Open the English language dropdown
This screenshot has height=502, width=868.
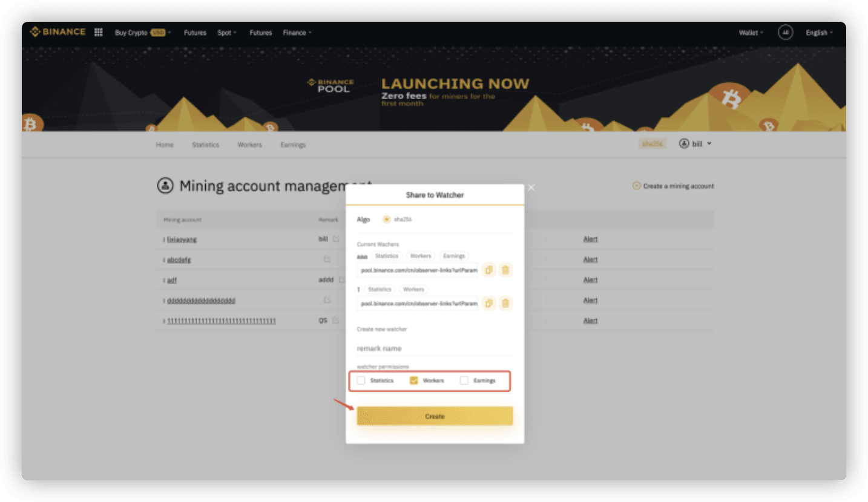(819, 33)
